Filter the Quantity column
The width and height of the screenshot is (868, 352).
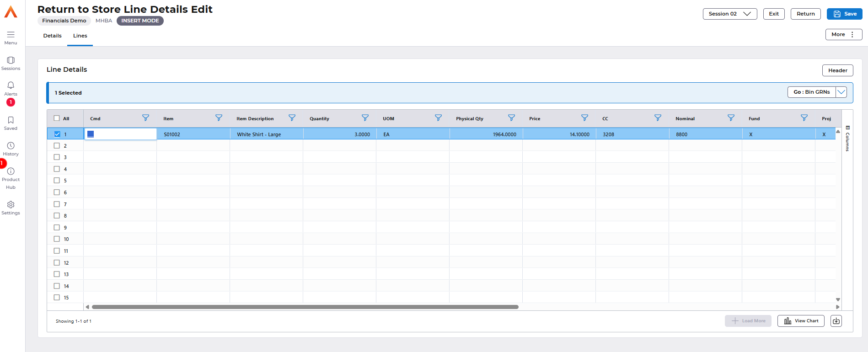click(365, 118)
